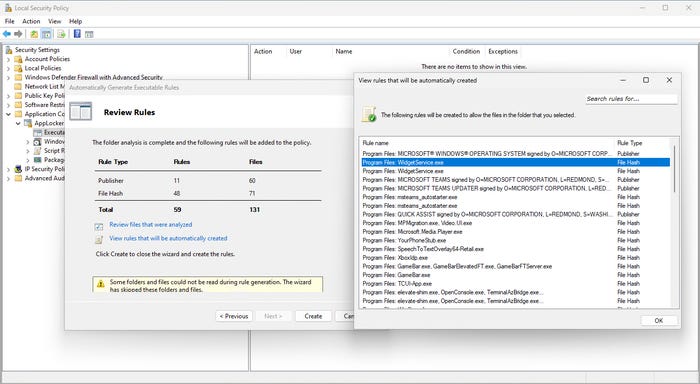Click the Rule Type column header

[x=642, y=143]
